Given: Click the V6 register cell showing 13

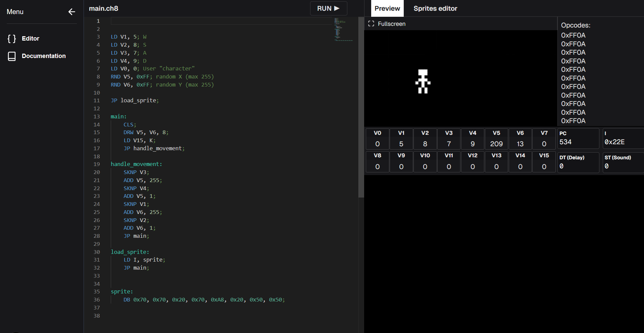Looking at the screenshot, I should coord(520,138).
